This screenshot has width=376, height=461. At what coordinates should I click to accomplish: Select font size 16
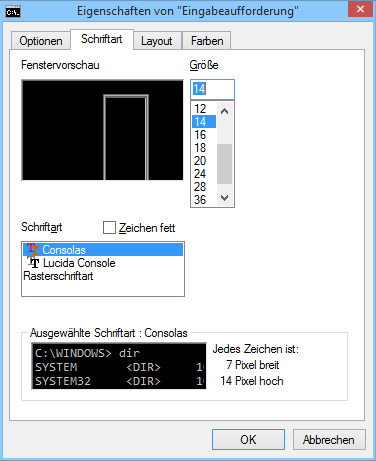204,135
